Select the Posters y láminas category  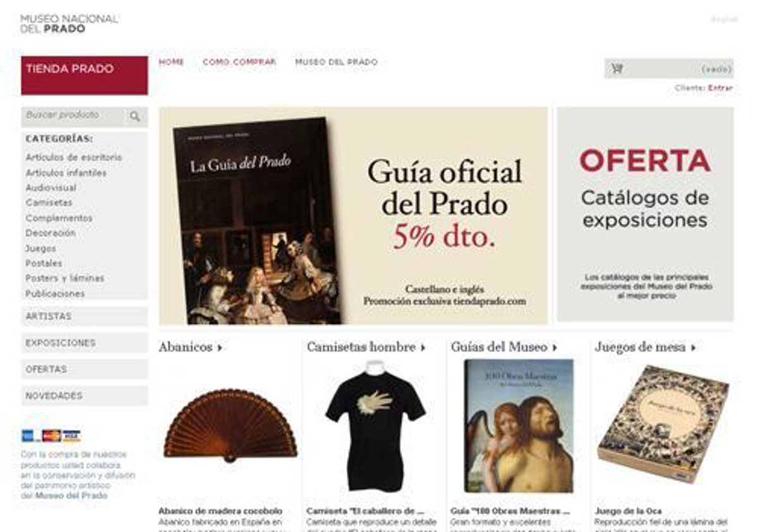point(65,278)
